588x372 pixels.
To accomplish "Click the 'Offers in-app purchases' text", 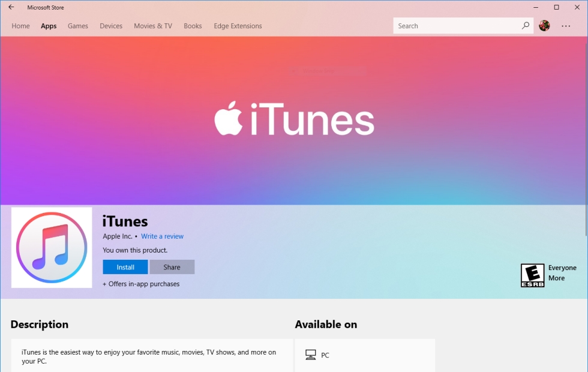I will (144, 284).
